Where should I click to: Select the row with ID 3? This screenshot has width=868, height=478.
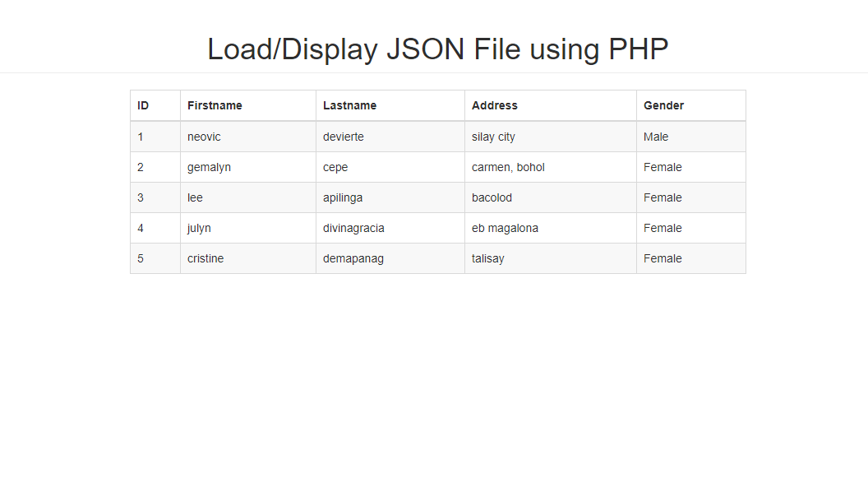click(x=141, y=197)
